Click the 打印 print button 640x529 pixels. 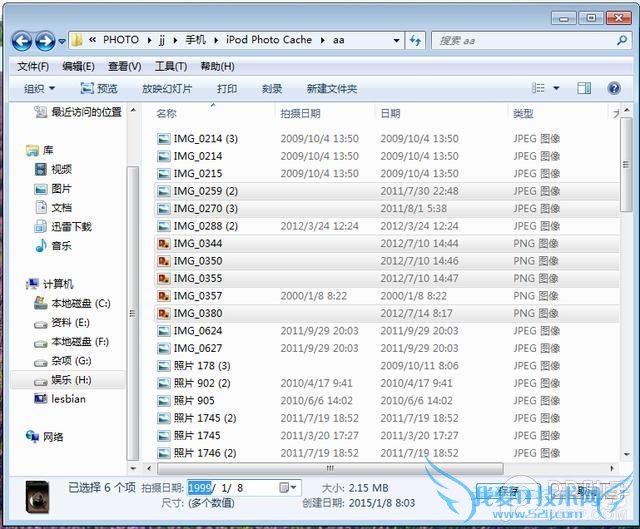coord(227,88)
